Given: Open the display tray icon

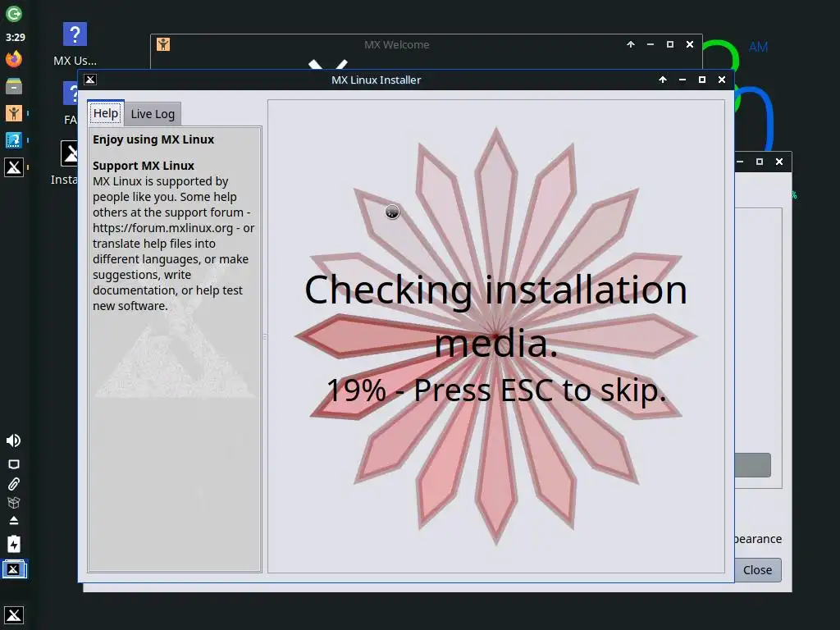Looking at the screenshot, I should 14,464.
